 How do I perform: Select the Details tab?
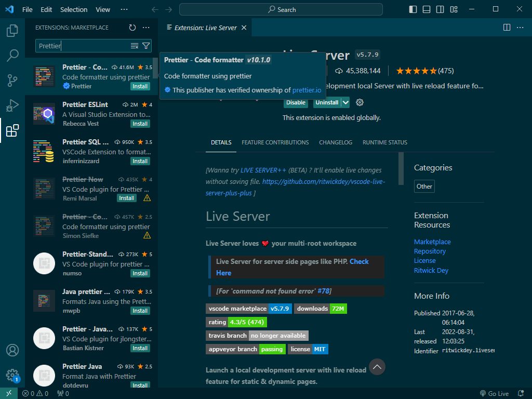pos(221,142)
